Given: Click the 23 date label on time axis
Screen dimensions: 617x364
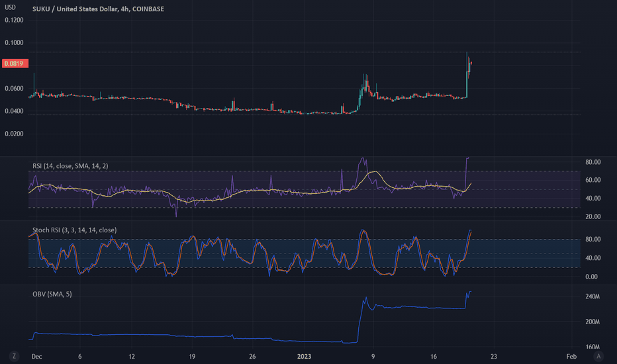Looking at the screenshot, I should pyautogui.click(x=493, y=357).
